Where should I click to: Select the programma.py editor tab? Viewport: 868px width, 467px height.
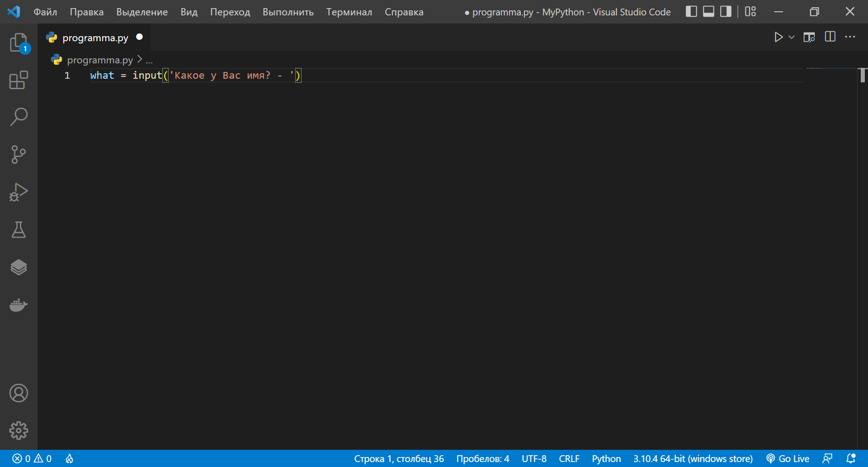click(x=95, y=38)
